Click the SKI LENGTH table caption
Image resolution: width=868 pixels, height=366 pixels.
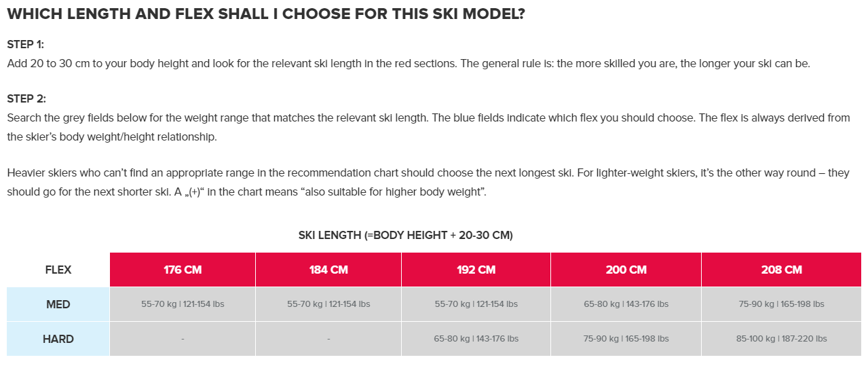[x=405, y=236]
